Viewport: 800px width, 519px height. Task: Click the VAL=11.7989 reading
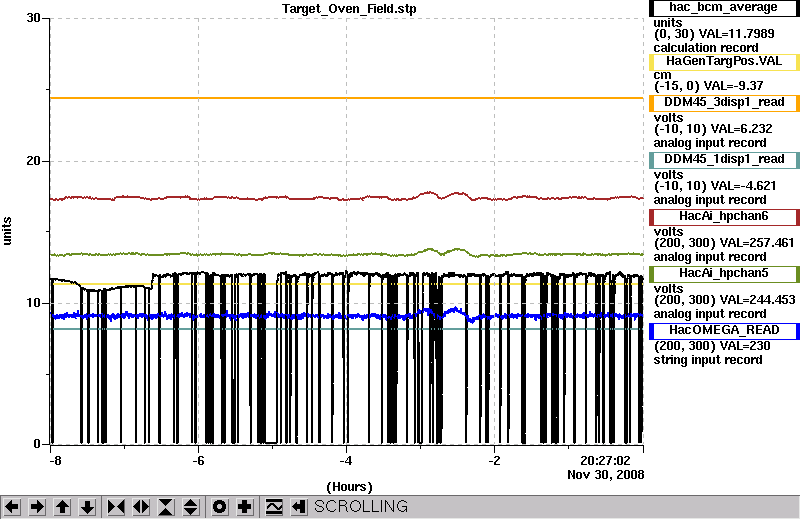click(x=736, y=34)
